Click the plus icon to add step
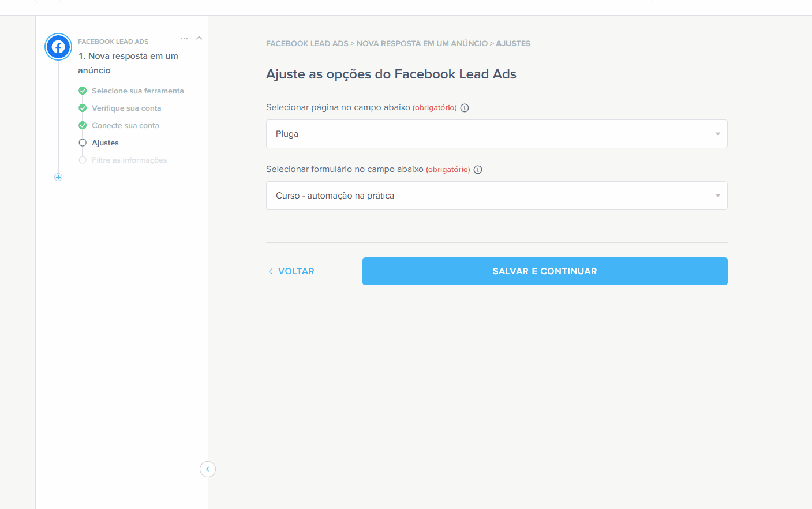 tap(58, 177)
